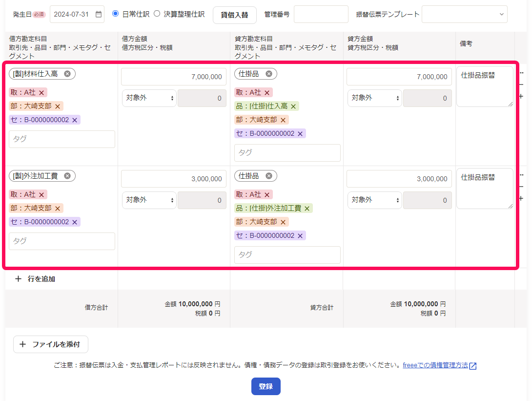Open external link icon beside freeeでの債権管理方法

pos(472,366)
